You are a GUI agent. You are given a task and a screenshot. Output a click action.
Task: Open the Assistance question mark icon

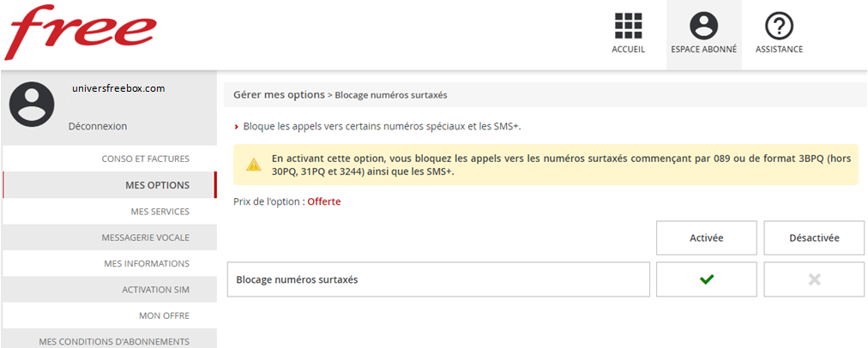779,26
